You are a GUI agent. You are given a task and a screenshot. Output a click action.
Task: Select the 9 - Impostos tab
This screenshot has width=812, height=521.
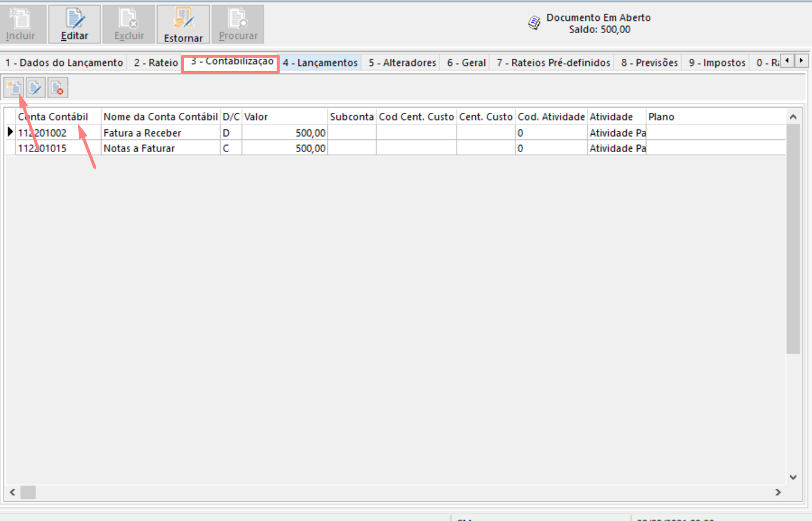(717, 62)
